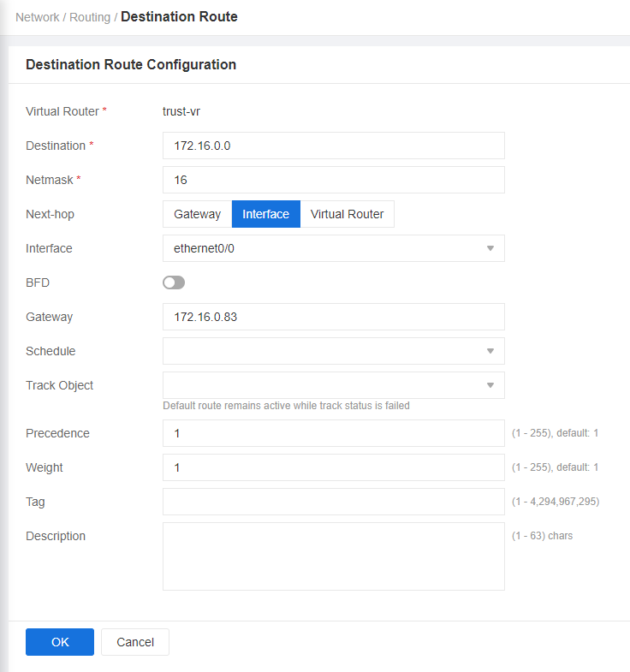Confirm with the OK button

click(x=60, y=642)
